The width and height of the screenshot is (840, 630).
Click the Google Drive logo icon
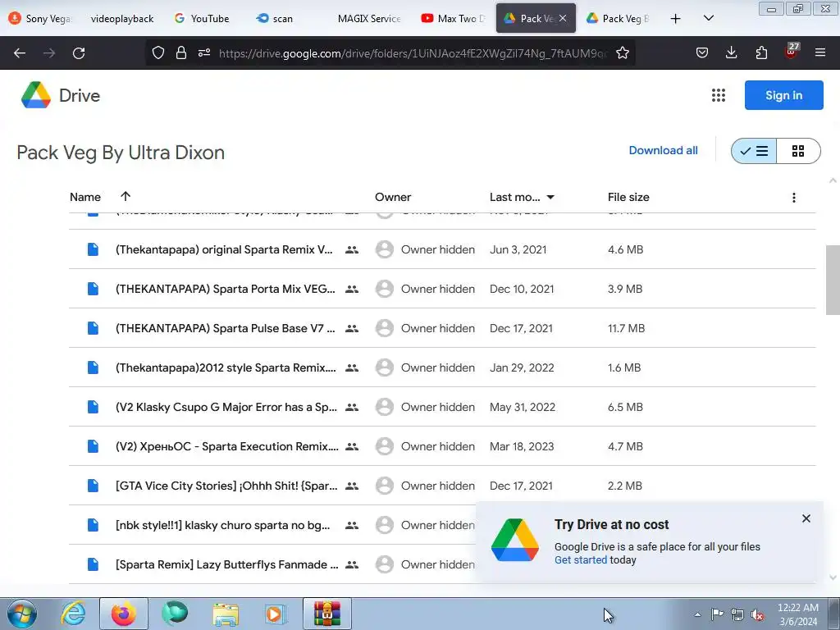pyautogui.click(x=36, y=95)
